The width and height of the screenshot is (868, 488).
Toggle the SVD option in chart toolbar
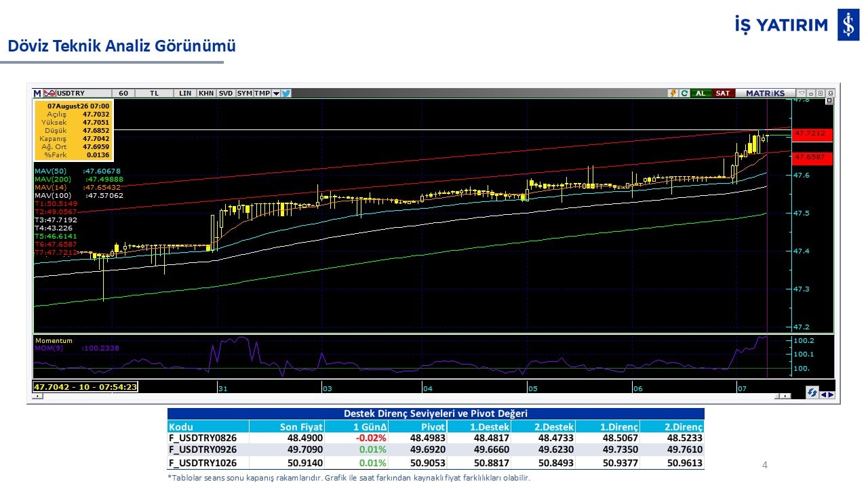(226, 94)
